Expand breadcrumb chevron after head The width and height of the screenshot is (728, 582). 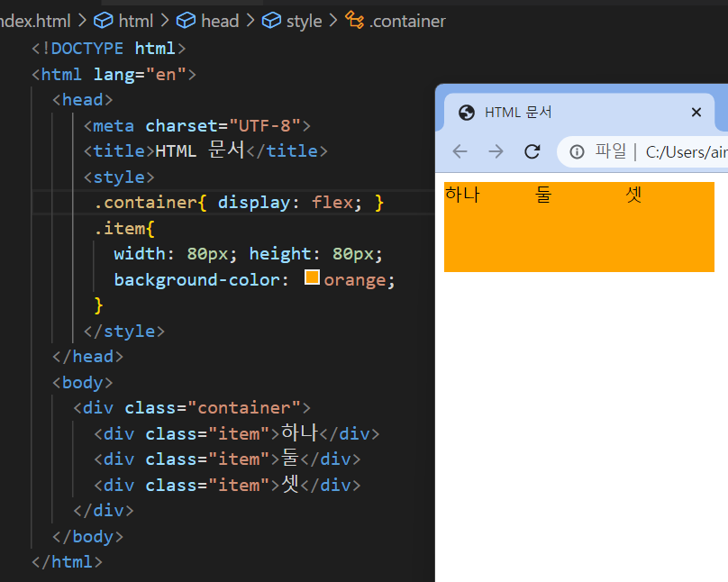click(x=250, y=21)
